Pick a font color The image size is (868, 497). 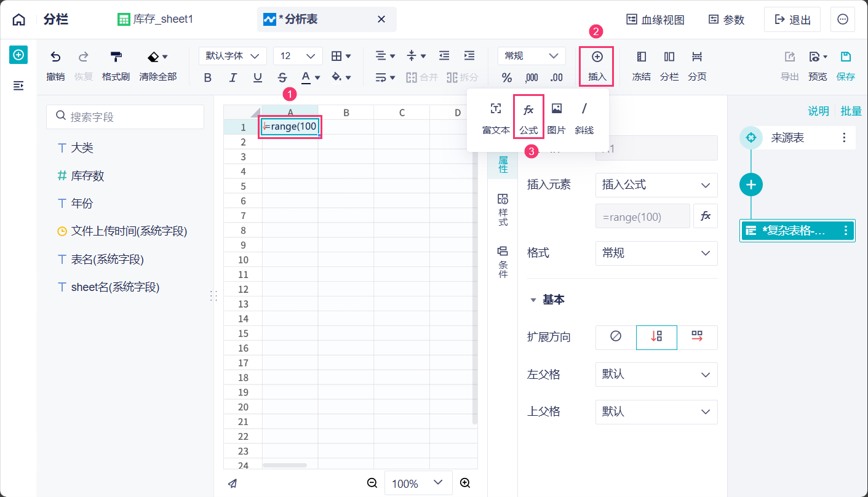click(311, 78)
